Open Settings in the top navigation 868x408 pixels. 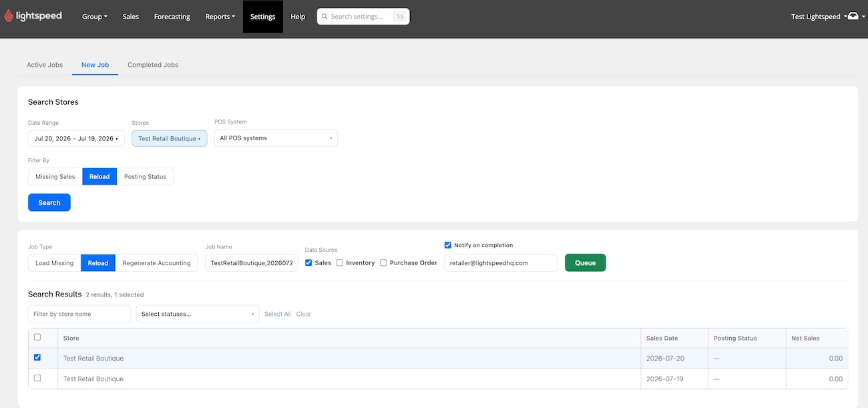263,17
